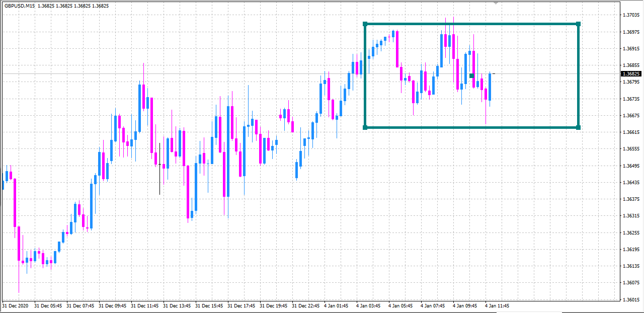
Task: Click the 1.36015 price scale label
Action: pos(631,299)
